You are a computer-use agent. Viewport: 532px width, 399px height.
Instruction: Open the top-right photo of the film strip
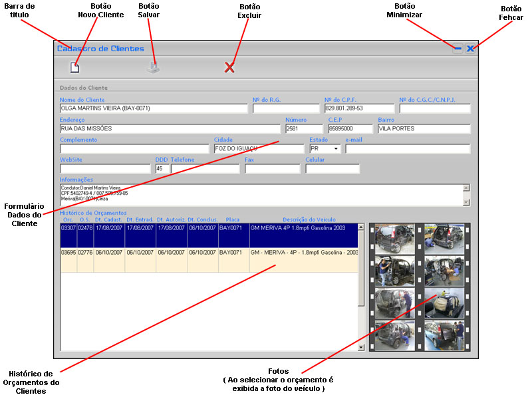(x=444, y=239)
